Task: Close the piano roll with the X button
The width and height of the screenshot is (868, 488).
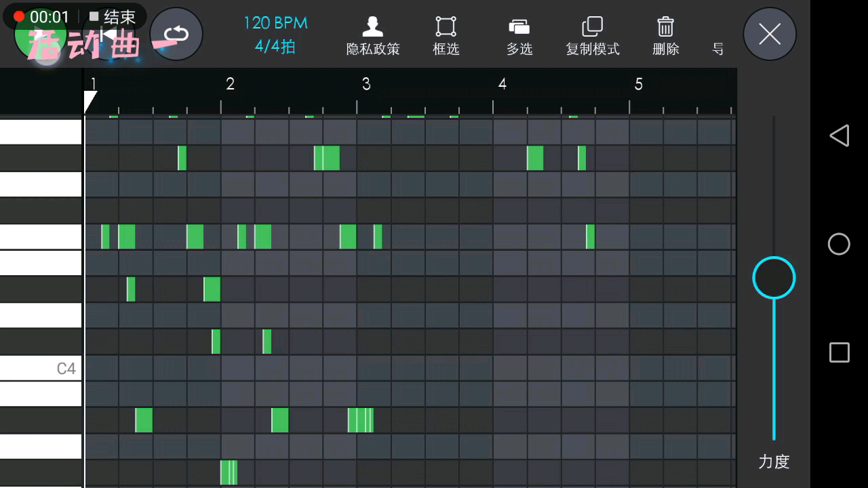Action: click(770, 34)
